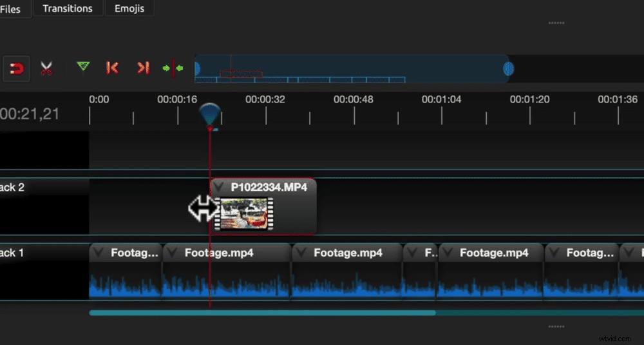The image size is (644, 345).
Task: Add a marker with green triangle icon
Action: pyautogui.click(x=83, y=66)
